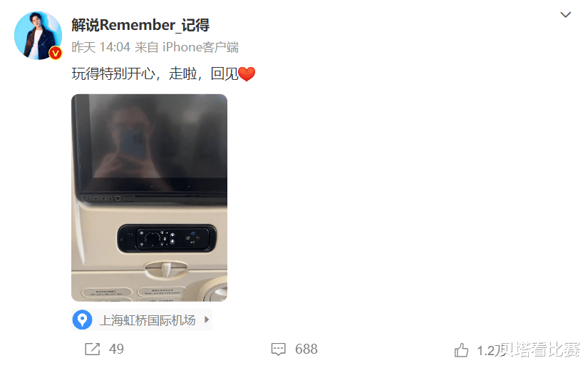The width and height of the screenshot is (588, 368).
Task: Click the 贝塔看比赛 watermark text
Action: pyautogui.click(x=540, y=349)
